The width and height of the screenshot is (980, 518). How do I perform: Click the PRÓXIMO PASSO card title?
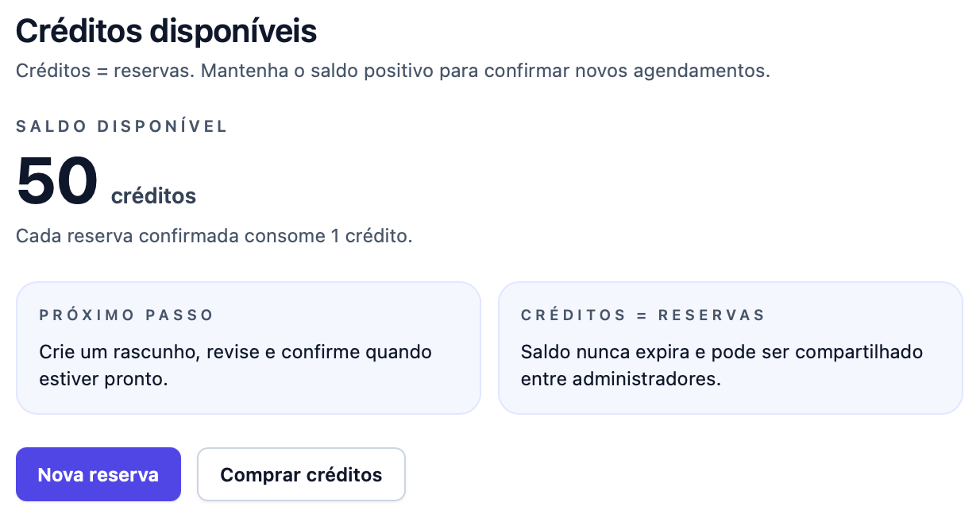click(126, 315)
